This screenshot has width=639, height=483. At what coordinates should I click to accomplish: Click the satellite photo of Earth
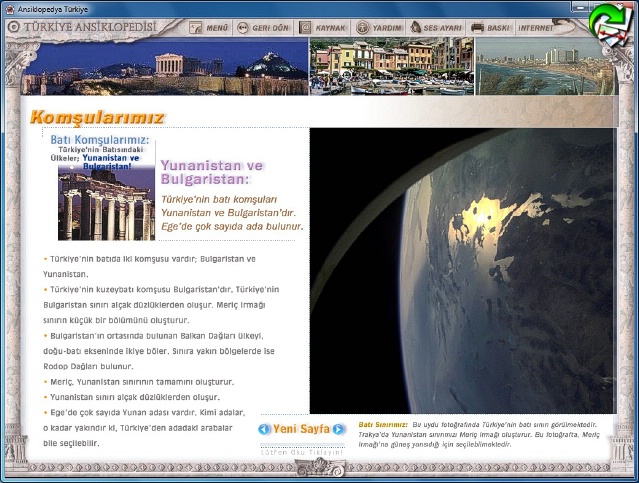pos(460,270)
